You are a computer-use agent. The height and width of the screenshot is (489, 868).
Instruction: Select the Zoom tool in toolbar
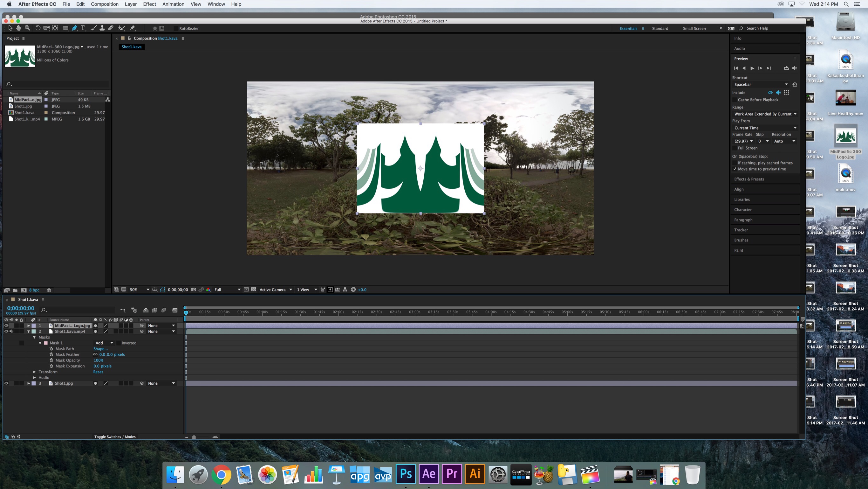tap(28, 28)
